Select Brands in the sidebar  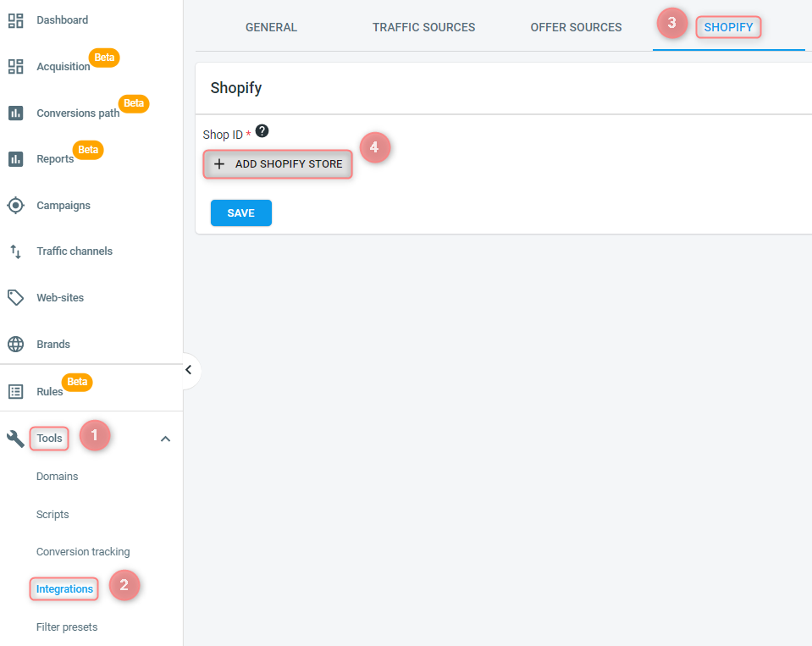tap(53, 345)
